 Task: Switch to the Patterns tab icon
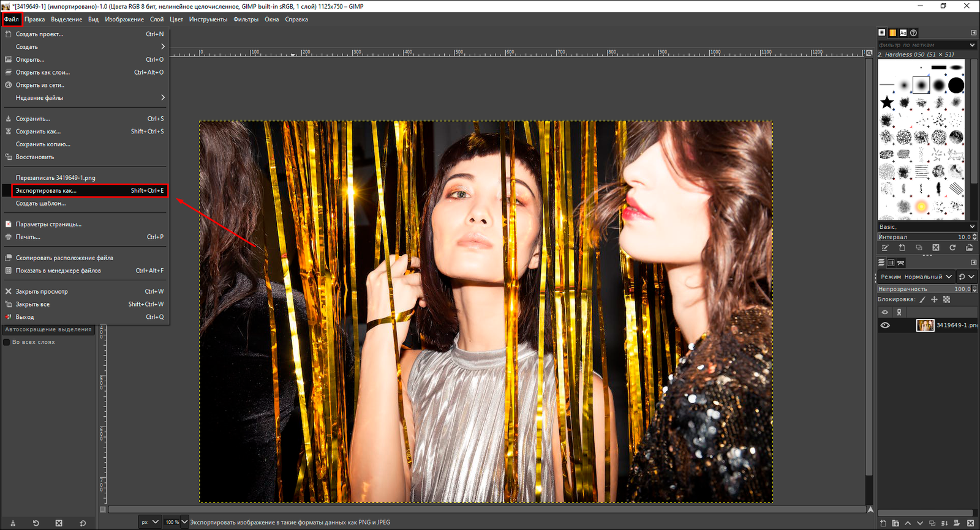coord(892,32)
